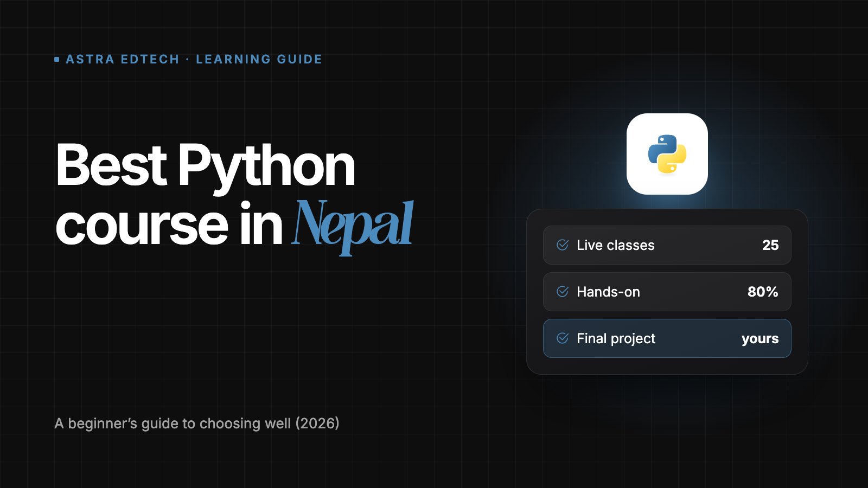Image resolution: width=868 pixels, height=488 pixels.
Task: Click the Final project label text
Action: pos(616,339)
